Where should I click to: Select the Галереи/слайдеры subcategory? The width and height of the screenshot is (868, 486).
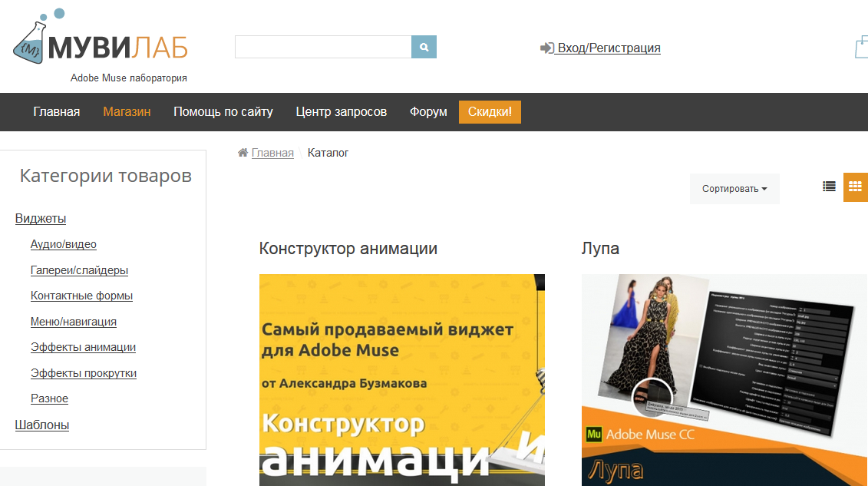tap(79, 270)
